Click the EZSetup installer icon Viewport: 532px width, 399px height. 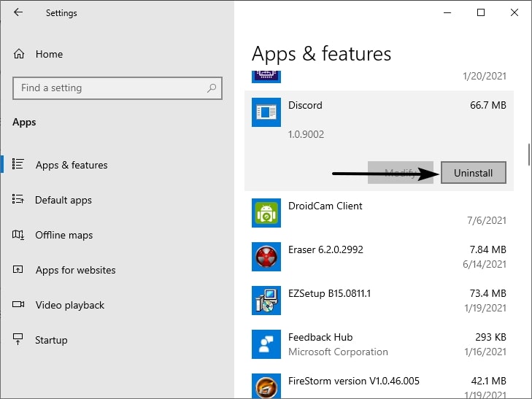[x=266, y=301]
